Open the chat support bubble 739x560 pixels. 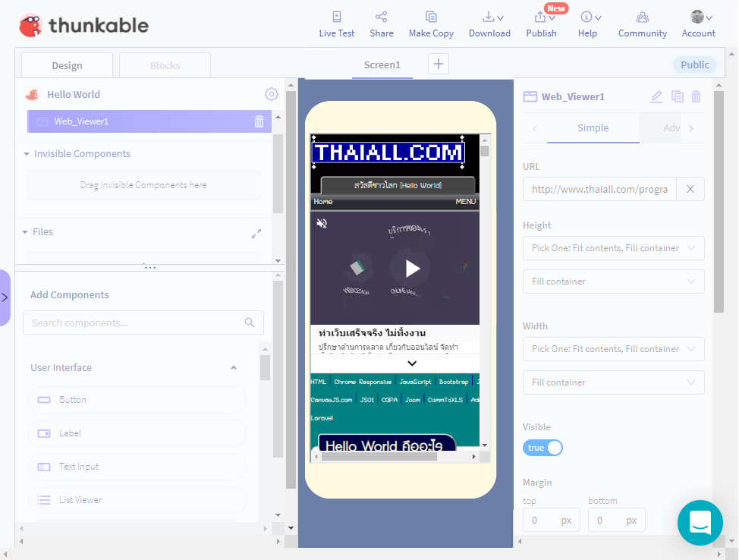(x=700, y=522)
